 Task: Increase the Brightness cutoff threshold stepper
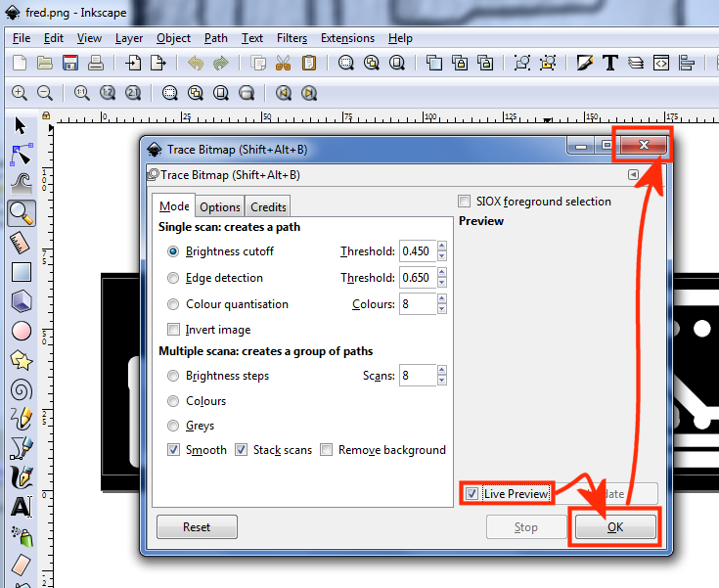click(x=442, y=247)
